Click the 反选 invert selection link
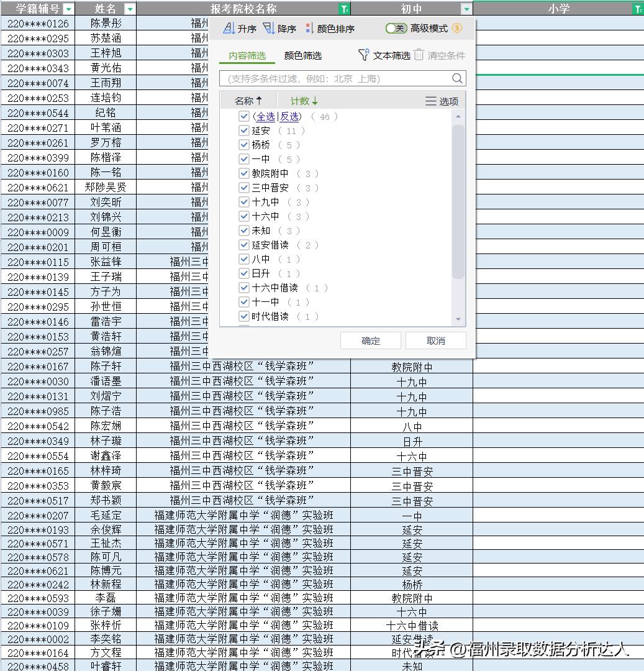Image resolution: width=644 pixels, height=671 pixels. point(289,116)
